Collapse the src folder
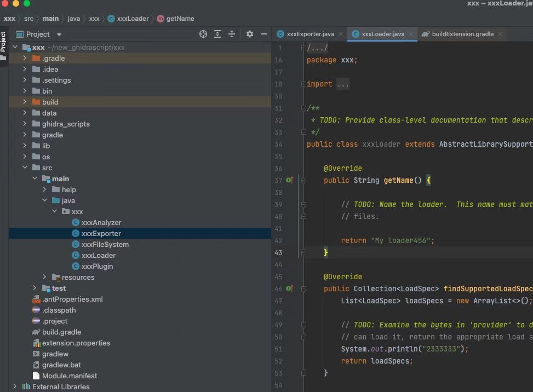 click(x=25, y=168)
